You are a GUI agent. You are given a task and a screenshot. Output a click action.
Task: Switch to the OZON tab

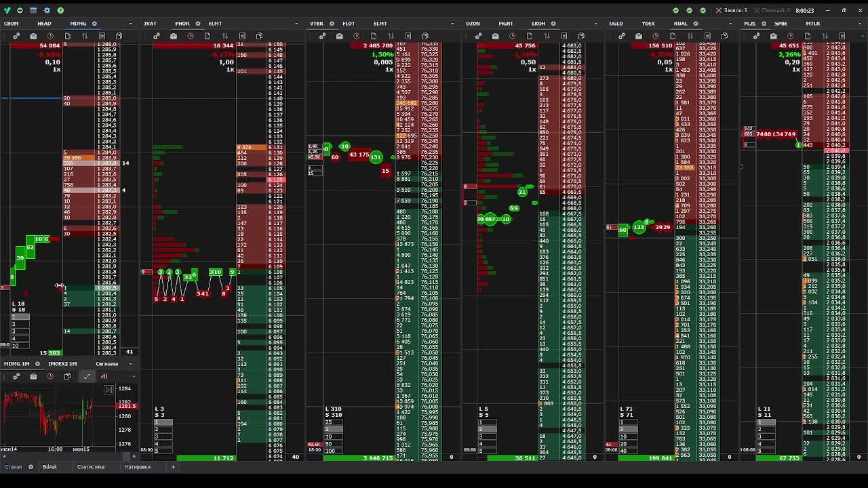473,24
